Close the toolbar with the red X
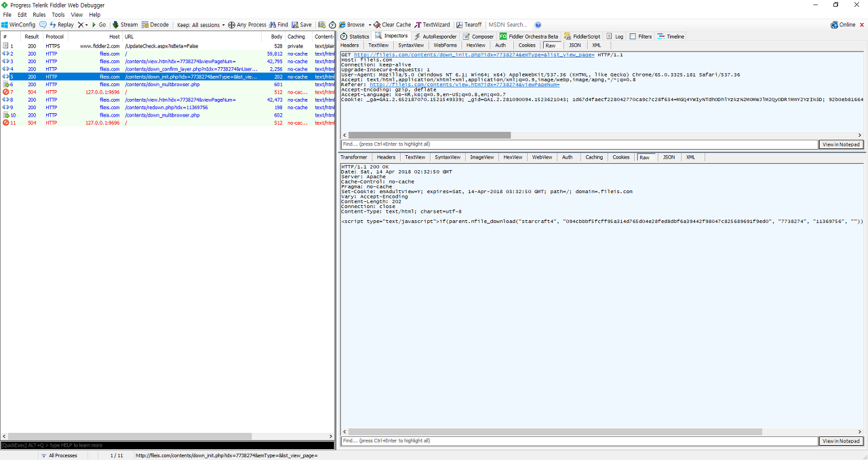Viewport: 868px width, 460px height. 862,24
